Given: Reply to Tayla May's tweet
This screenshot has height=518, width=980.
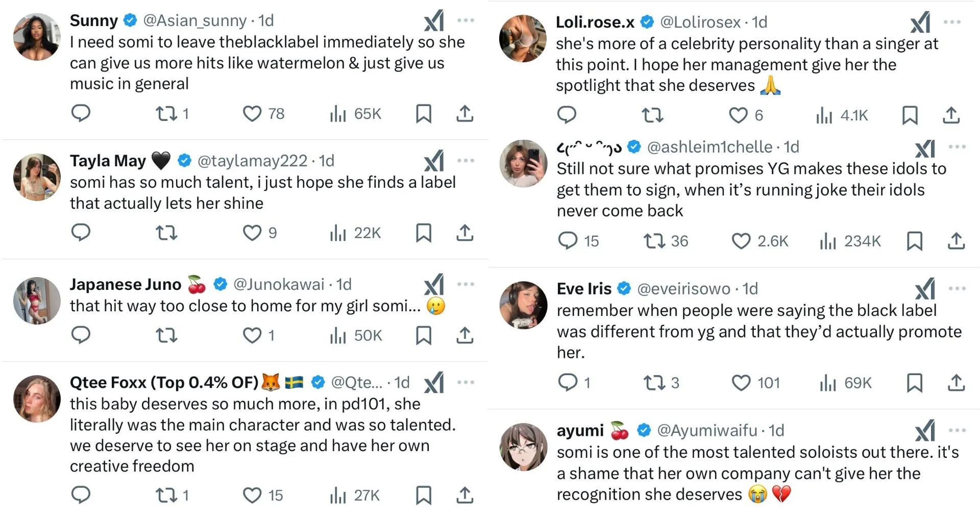Looking at the screenshot, I should pos(81,233).
